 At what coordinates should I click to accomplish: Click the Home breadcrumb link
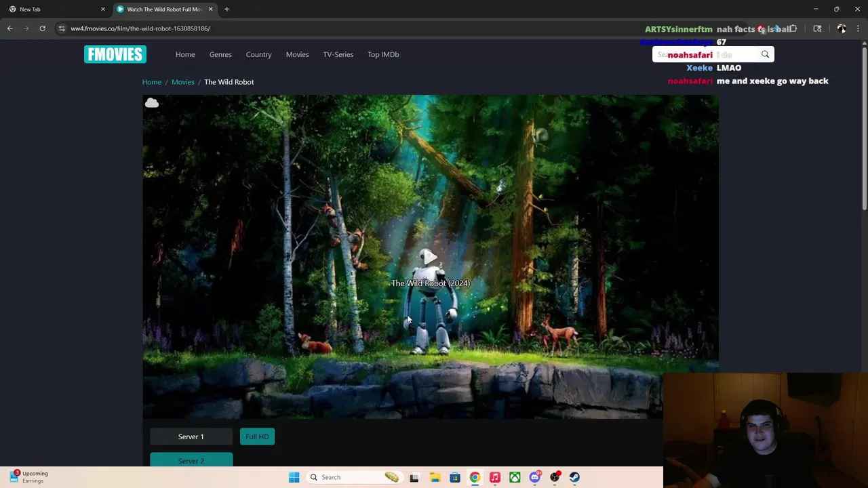pos(152,82)
